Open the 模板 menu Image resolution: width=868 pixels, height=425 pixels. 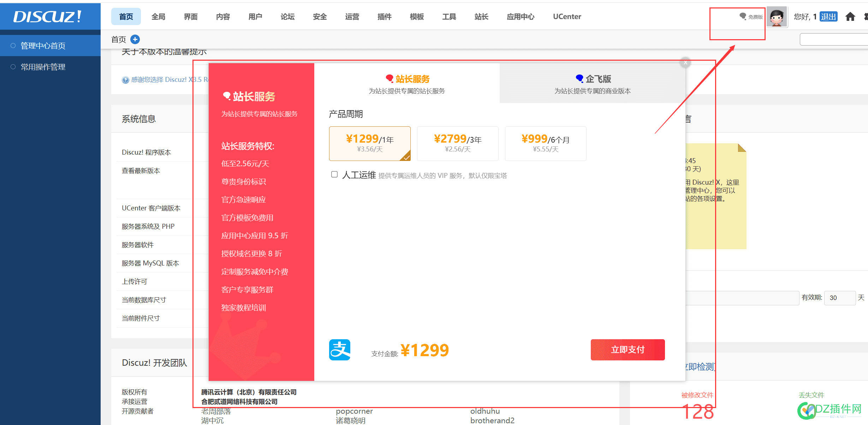tap(417, 17)
